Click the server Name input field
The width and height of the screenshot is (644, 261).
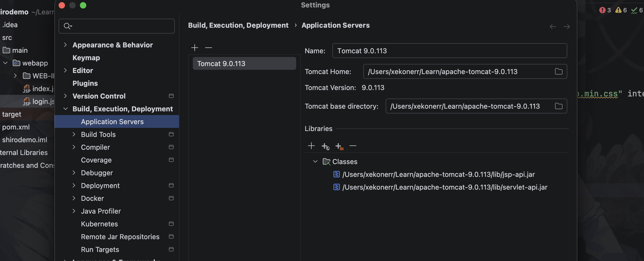pyautogui.click(x=449, y=51)
